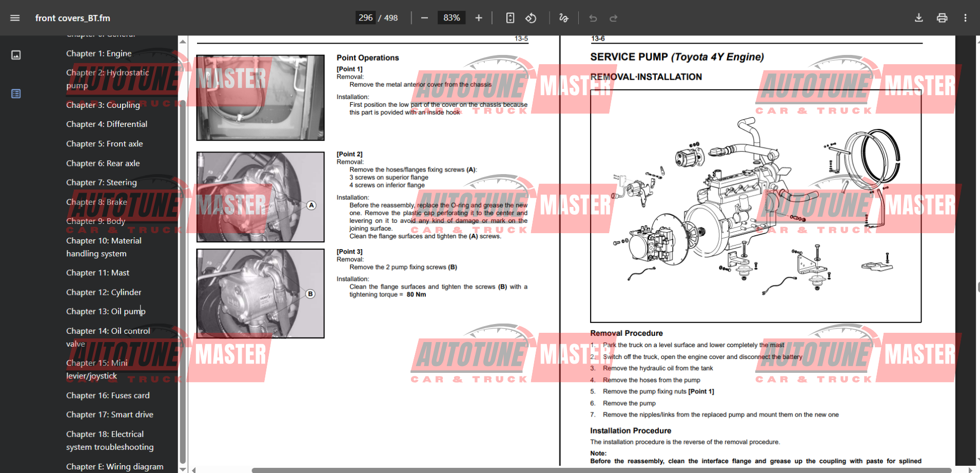Switch sidebar to document outline view

point(16,93)
